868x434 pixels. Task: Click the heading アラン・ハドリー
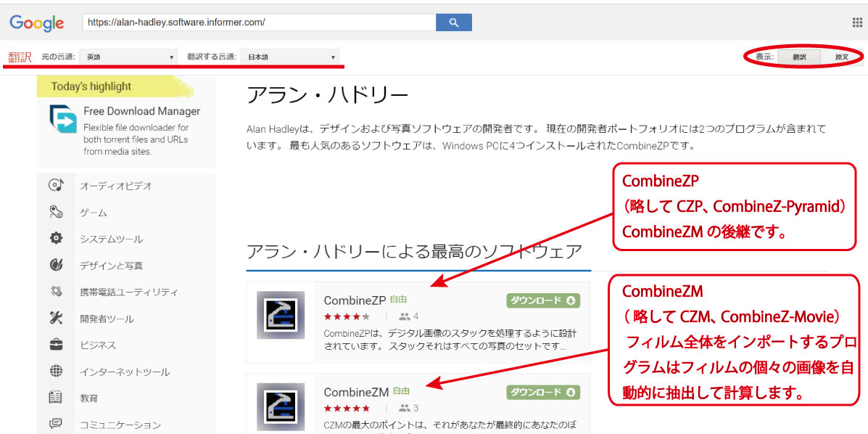coord(327,96)
